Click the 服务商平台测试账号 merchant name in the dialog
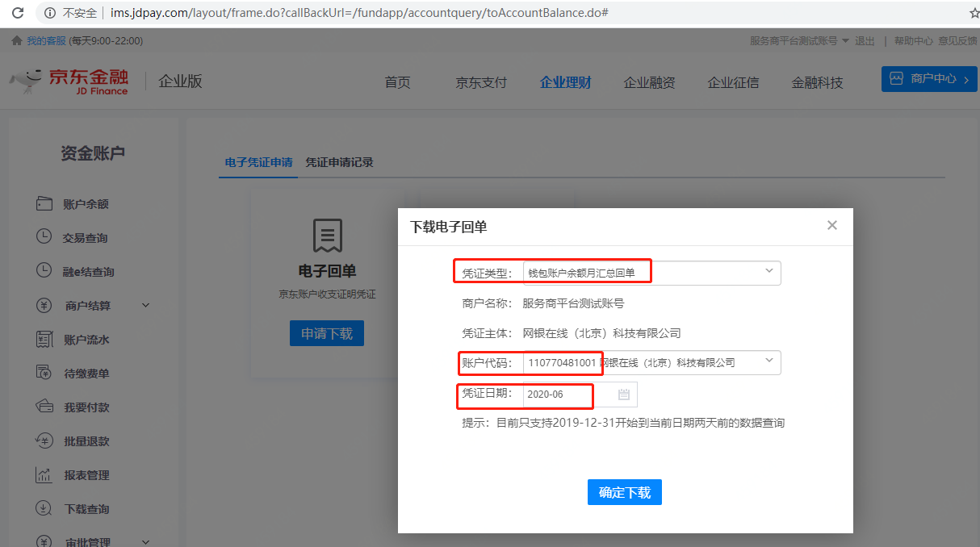This screenshot has height=547, width=980. [x=573, y=303]
